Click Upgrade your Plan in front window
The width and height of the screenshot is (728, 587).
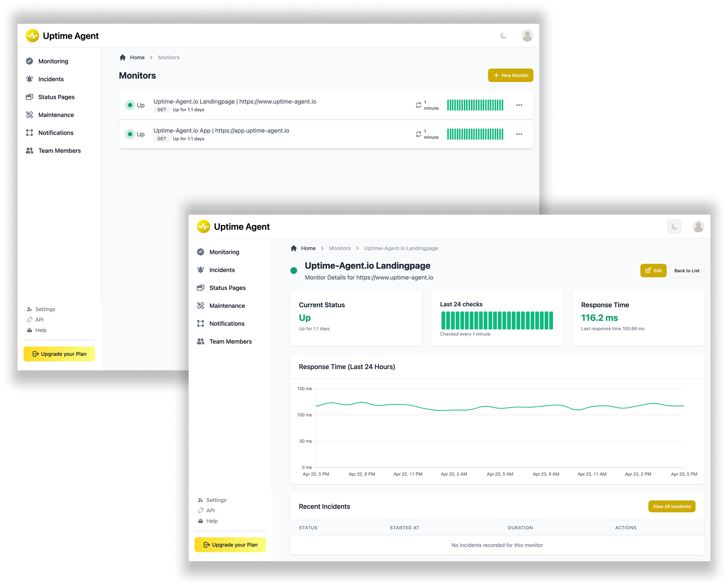tap(230, 545)
